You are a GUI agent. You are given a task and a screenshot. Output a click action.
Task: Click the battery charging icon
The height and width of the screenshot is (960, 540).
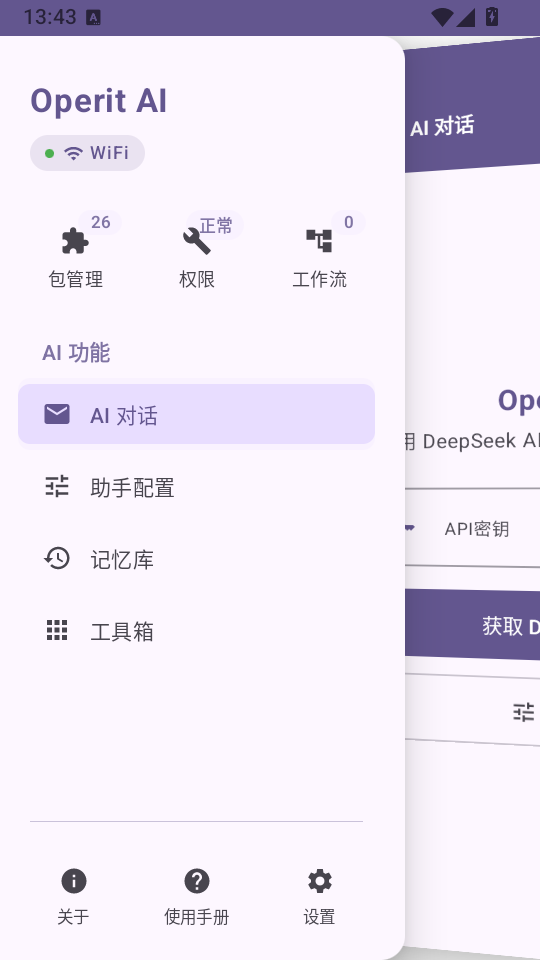click(492, 17)
